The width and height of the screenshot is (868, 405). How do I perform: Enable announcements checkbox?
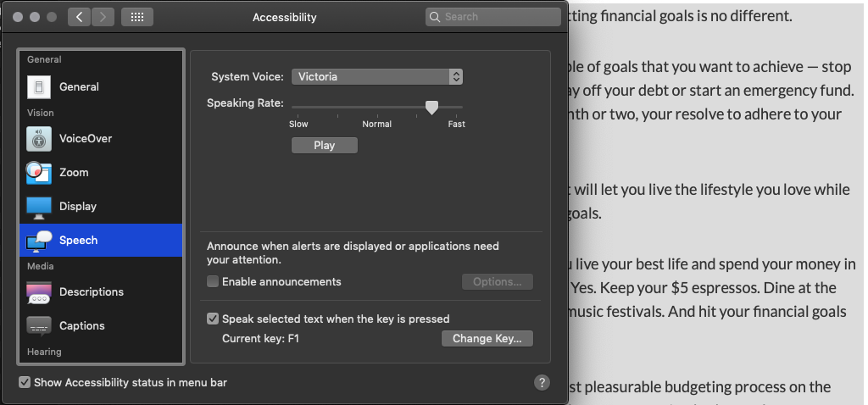pos(213,281)
